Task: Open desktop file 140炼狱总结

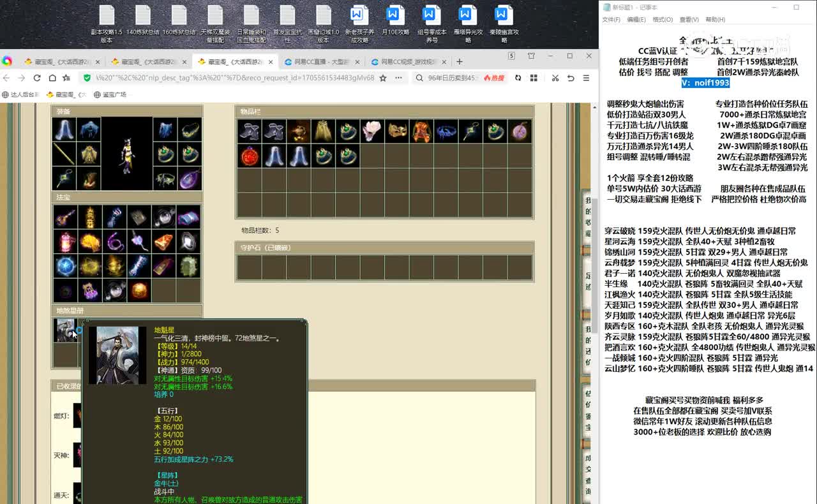Action: click(142, 21)
